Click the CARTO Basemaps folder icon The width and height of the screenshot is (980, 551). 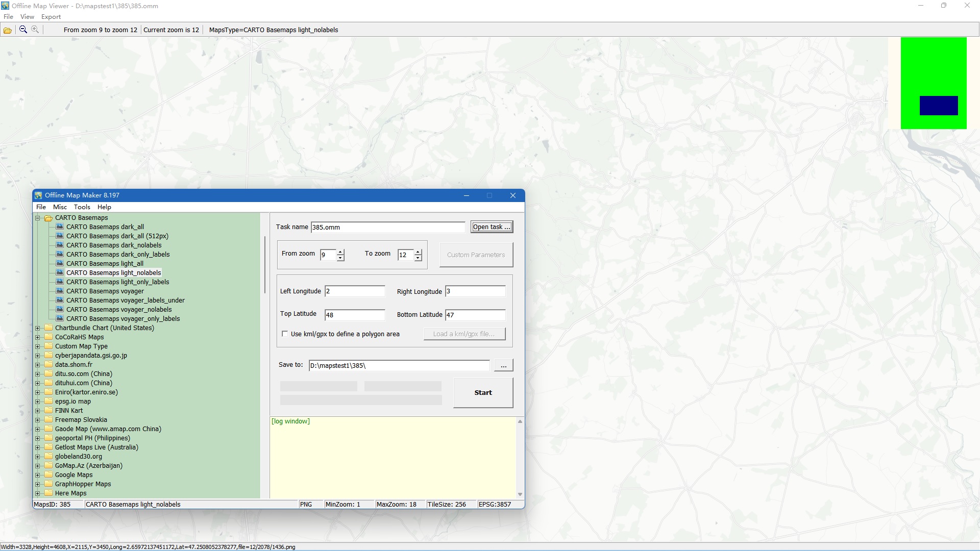(x=48, y=217)
